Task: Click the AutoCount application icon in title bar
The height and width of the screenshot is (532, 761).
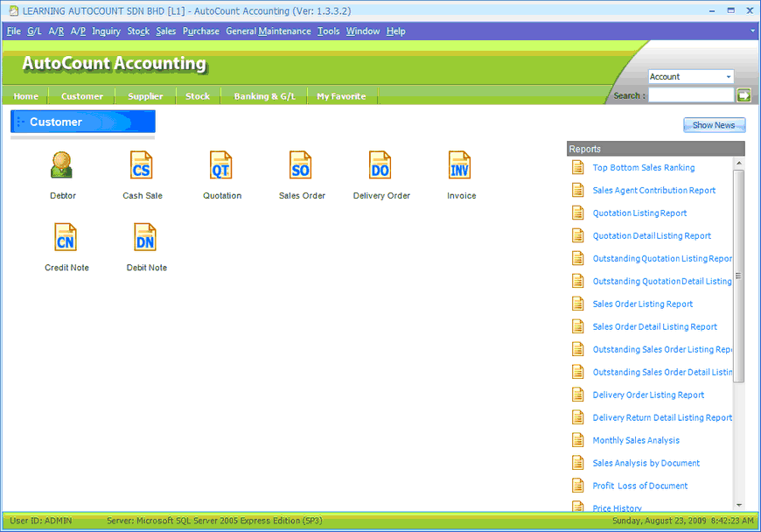Action: (x=14, y=10)
